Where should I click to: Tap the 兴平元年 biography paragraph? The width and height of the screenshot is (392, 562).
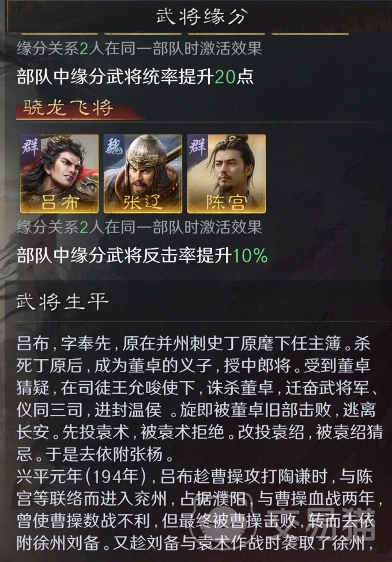point(200,510)
